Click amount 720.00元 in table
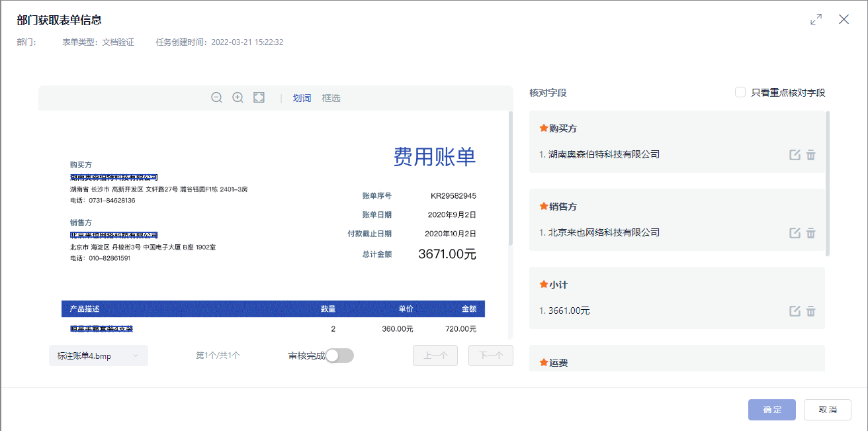 click(460, 329)
